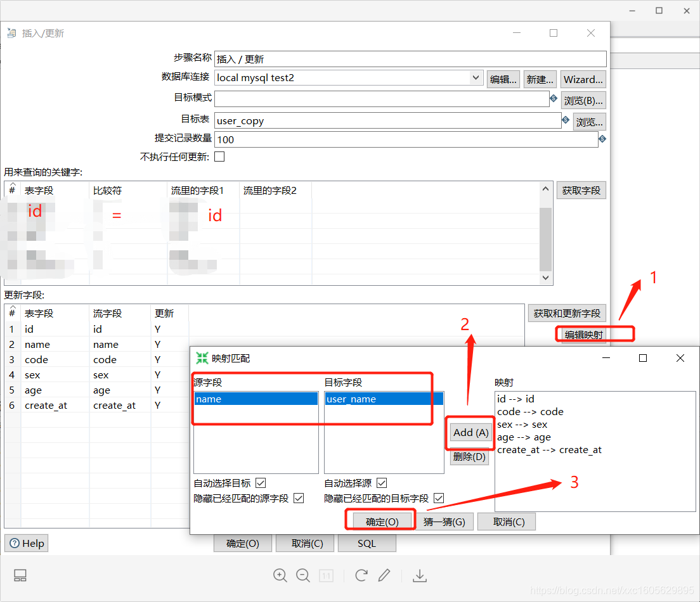Maximize the 映射匹配 dialog
Image resolution: width=700 pixels, height=602 pixels.
[643, 358]
